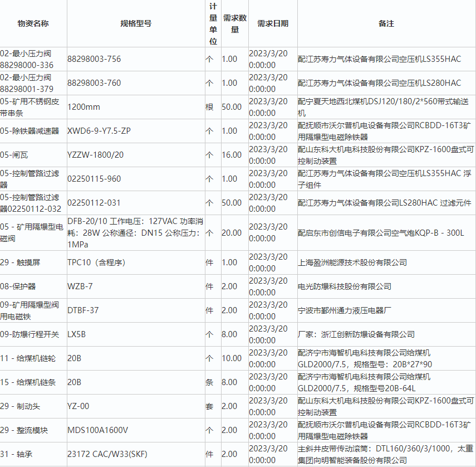Click the 备注 column header
Screen dimensions: 476x467
[x=386, y=23]
